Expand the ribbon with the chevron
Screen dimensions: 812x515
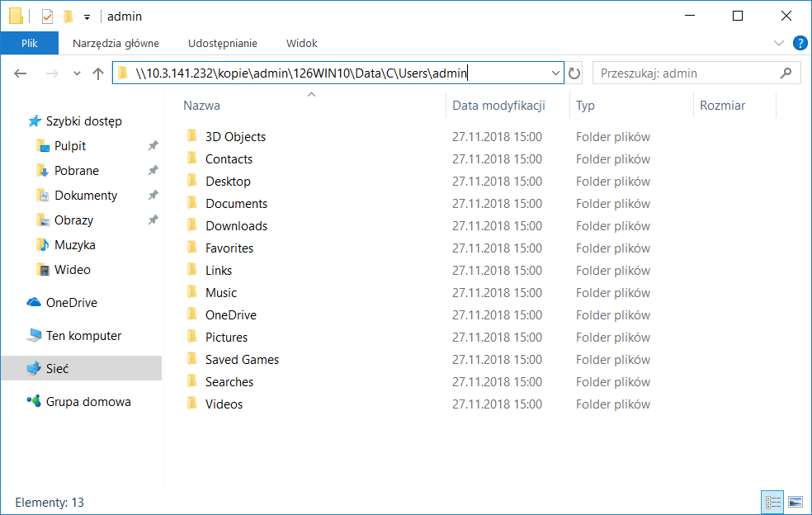click(778, 43)
